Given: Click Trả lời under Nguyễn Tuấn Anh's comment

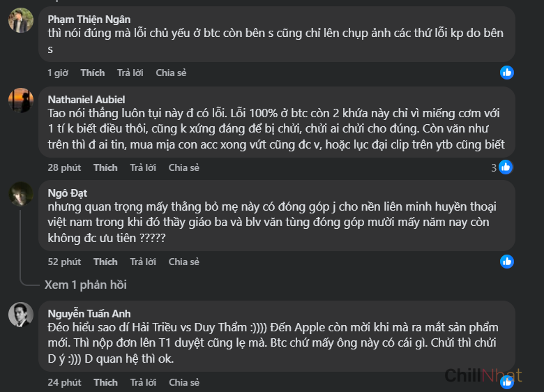Looking at the screenshot, I should 143,382.
